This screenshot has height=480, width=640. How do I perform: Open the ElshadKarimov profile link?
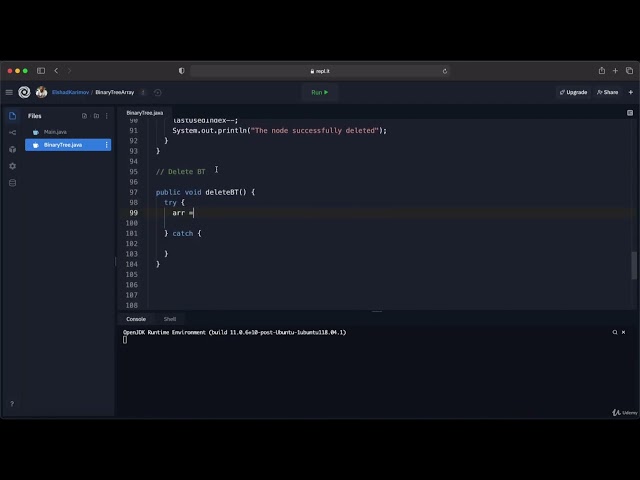[x=70, y=92]
